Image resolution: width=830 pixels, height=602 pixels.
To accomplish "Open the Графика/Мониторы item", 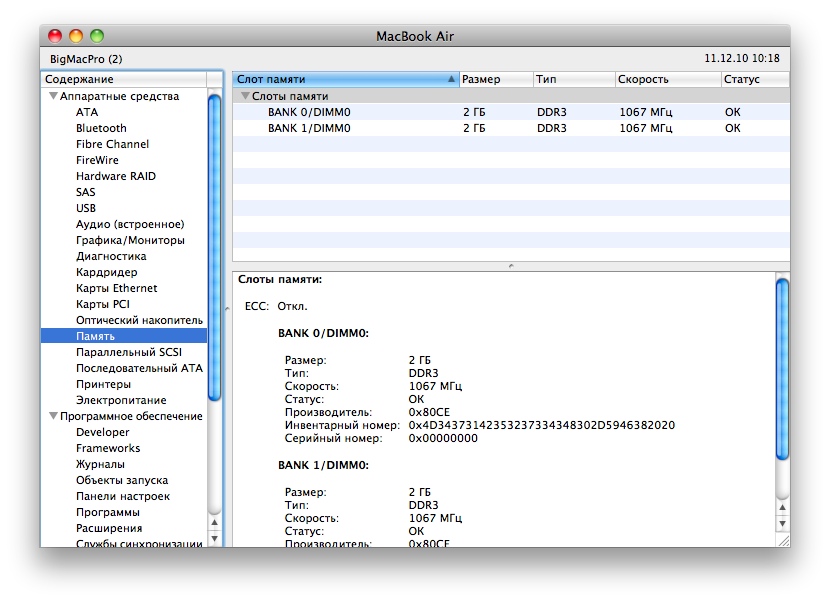I will [x=130, y=241].
